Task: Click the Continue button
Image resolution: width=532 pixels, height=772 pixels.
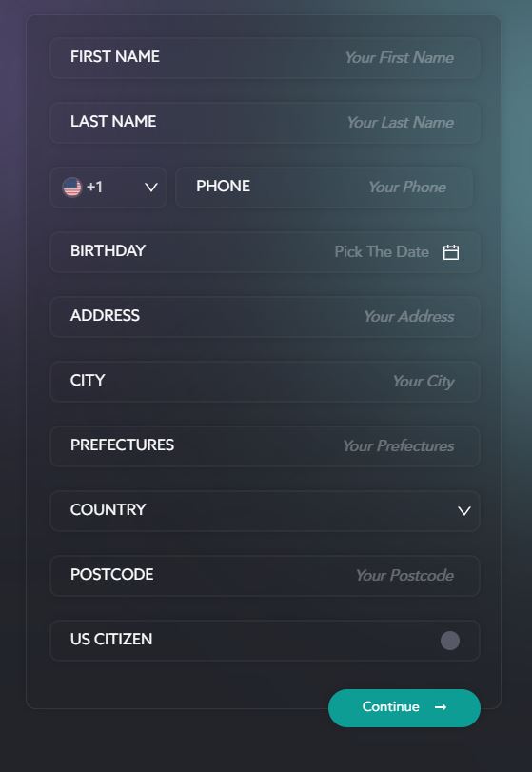Action: pos(404,707)
